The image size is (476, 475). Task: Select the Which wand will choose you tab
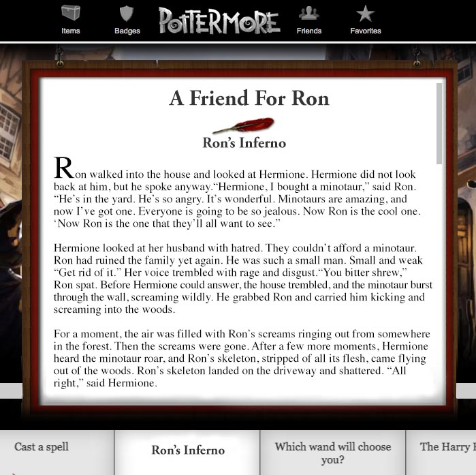click(333, 453)
